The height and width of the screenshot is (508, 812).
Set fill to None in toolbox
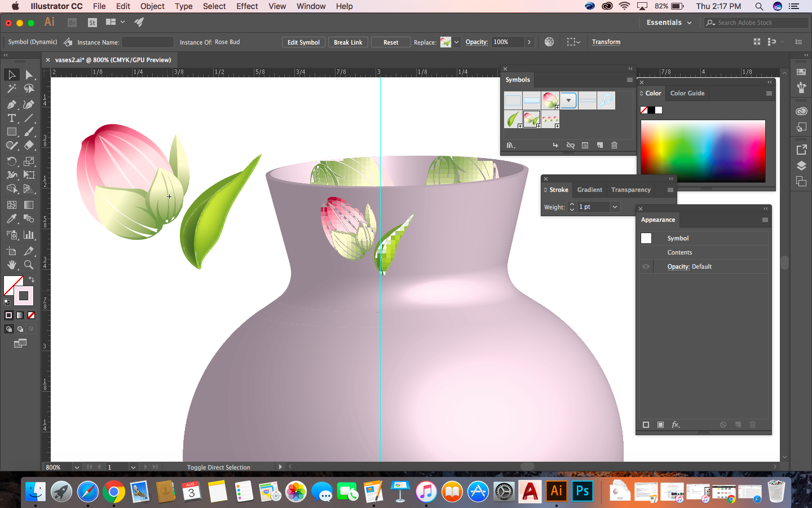(32, 316)
